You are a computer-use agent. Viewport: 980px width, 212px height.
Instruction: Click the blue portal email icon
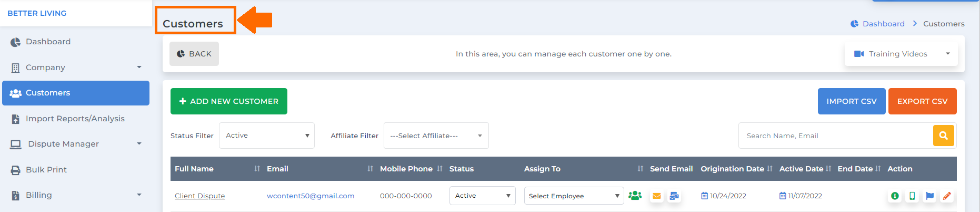674,196
